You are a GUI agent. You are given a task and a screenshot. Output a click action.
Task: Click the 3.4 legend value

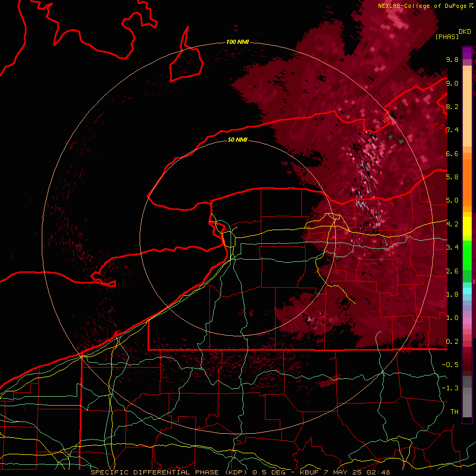click(452, 248)
